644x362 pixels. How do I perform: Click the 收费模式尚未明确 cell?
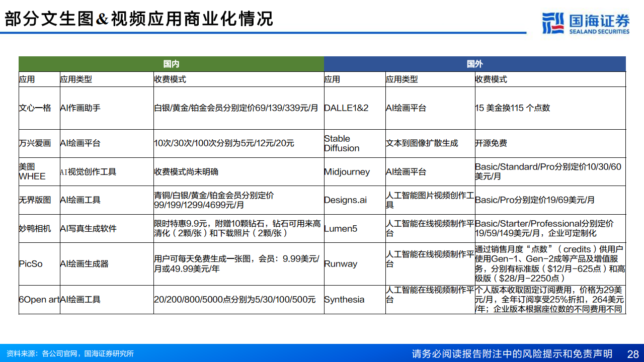click(x=238, y=171)
